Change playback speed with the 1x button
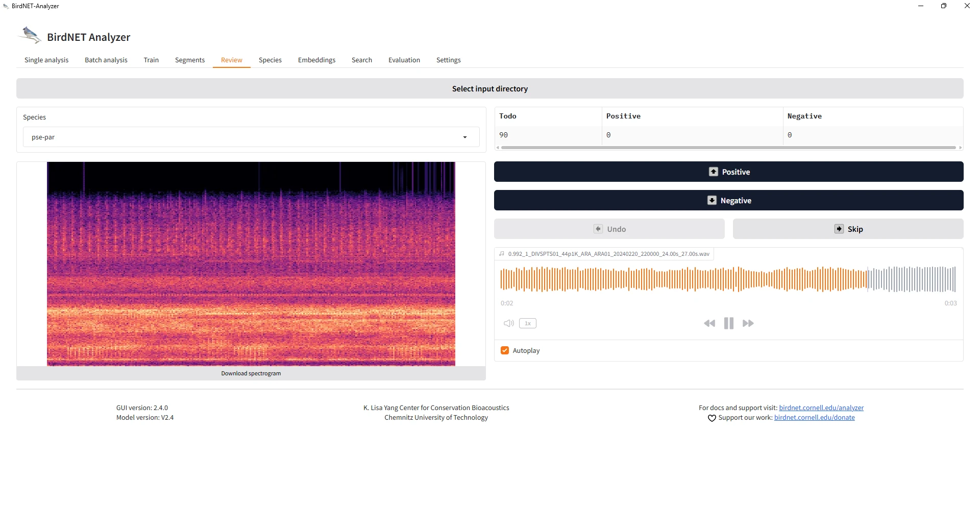This screenshot has height=527, width=980. (x=528, y=323)
